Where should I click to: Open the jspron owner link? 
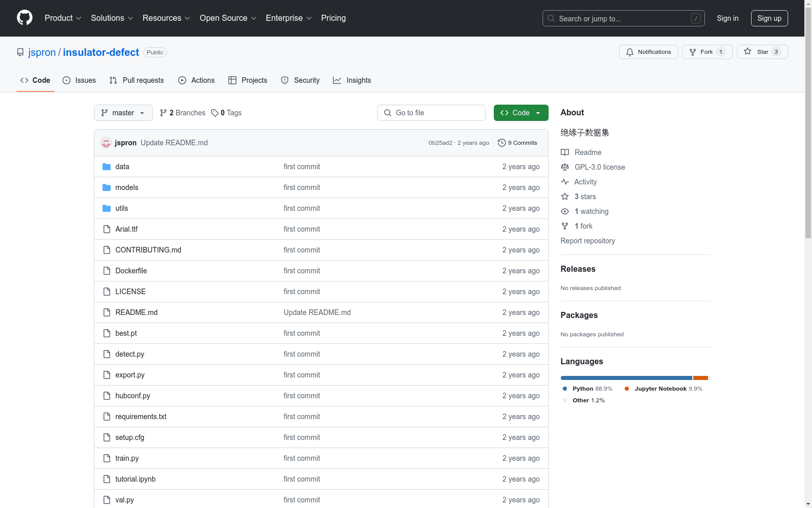(x=42, y=52)
